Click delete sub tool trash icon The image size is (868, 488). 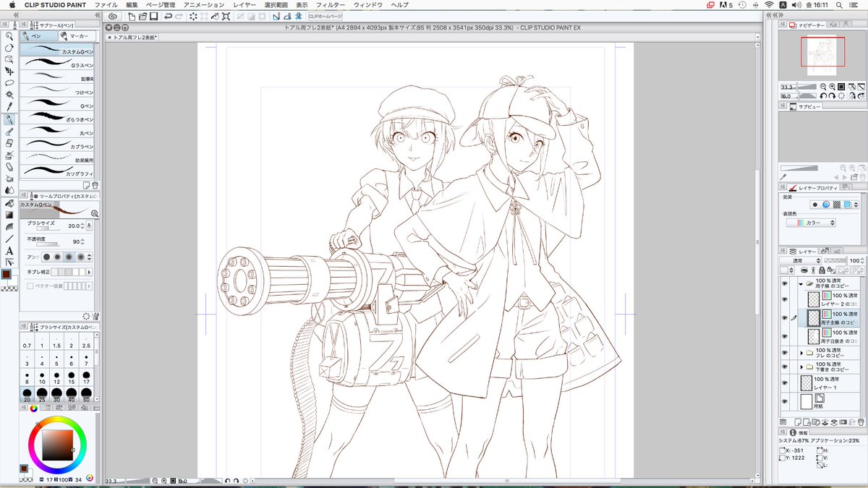95,185
